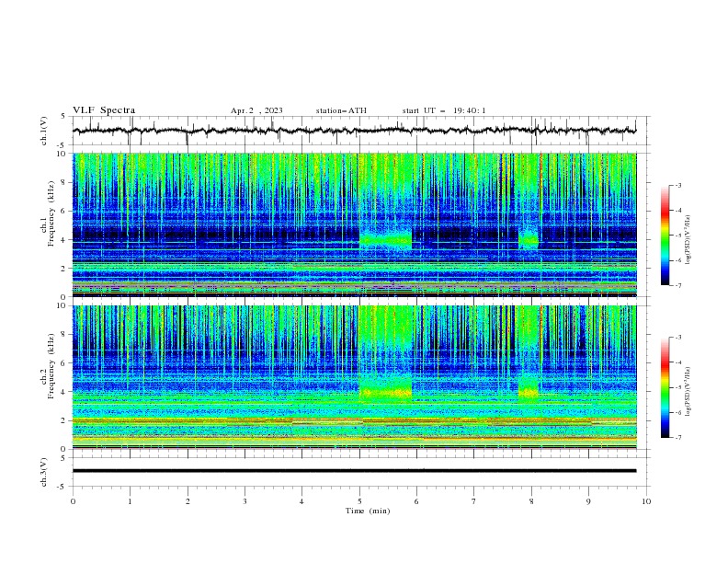This screenshot has width=728, height=563.
Task: Click the "station=ATH" label
Action: (341, 110)
